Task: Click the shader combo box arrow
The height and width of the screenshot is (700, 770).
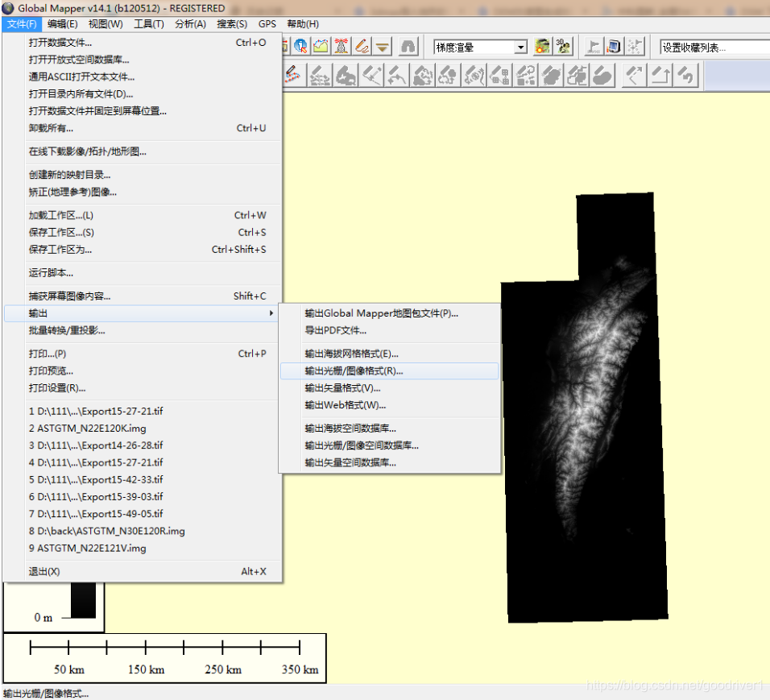Action: [x=520, y=48]
